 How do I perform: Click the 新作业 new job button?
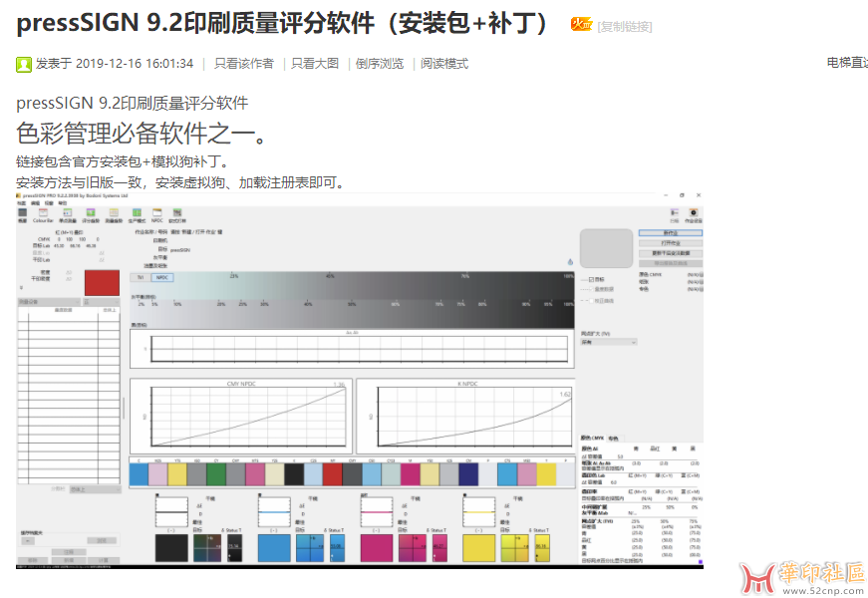pos(671,233)
